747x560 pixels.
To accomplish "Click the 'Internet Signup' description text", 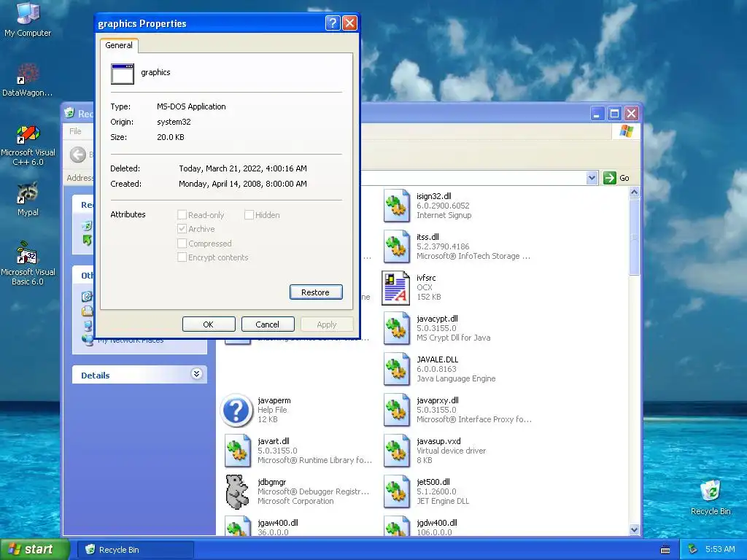I will pos(444,215).
